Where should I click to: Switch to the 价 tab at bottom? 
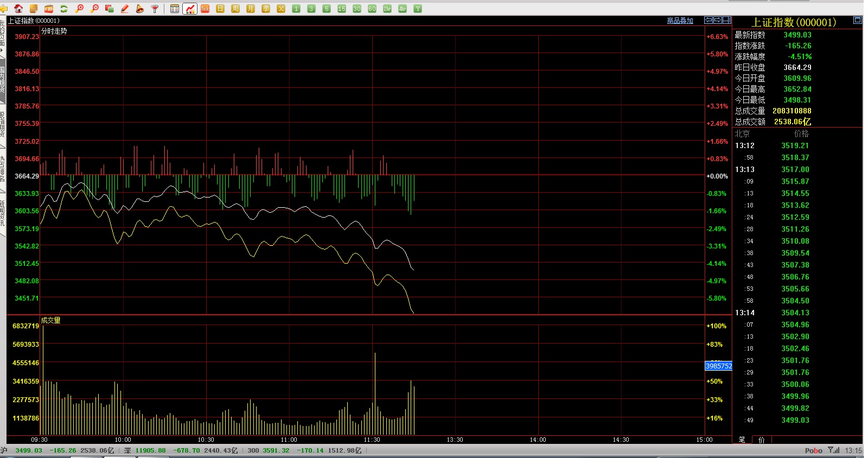point(761,440)
